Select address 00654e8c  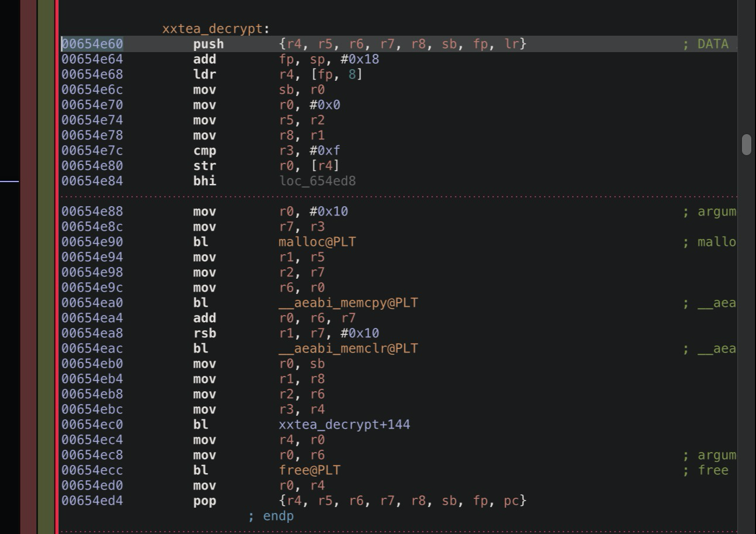coord(93,227)
